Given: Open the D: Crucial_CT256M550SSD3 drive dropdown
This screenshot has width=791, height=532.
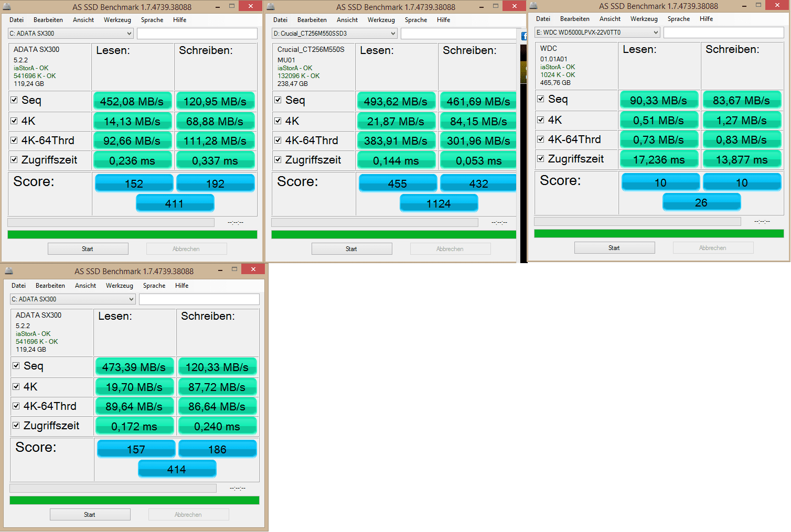Looking at the screenshot, I should [x=335, y=34].
